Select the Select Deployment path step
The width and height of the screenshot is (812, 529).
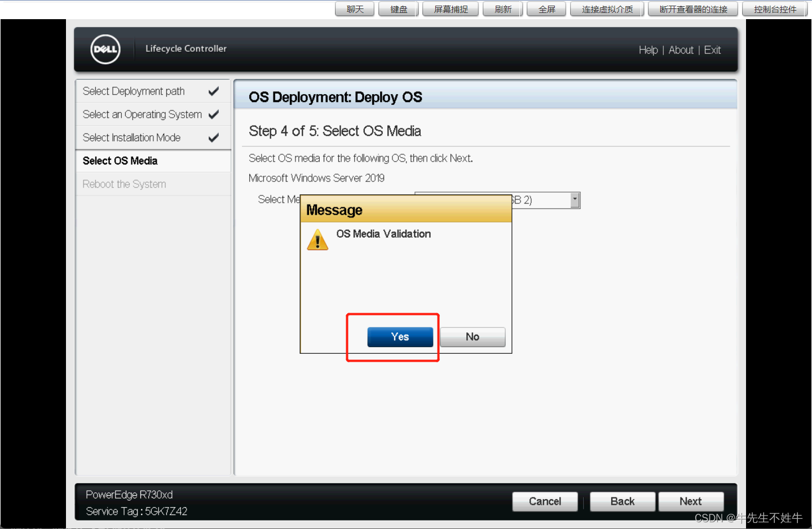tap(153, 91)
